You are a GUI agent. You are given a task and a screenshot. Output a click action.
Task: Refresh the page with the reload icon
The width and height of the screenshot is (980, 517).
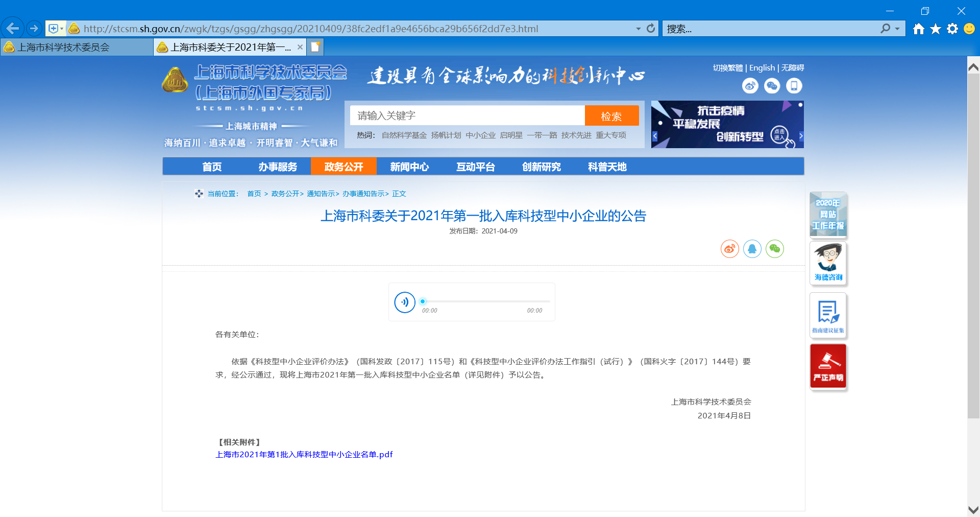(x=651, y=29)
